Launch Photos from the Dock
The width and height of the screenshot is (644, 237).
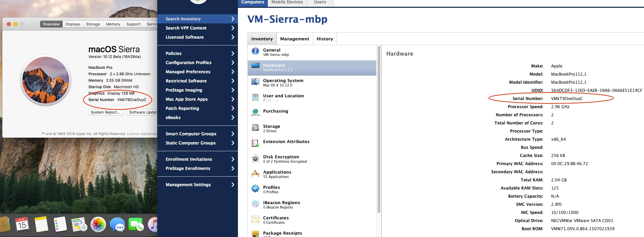[x=98, y=224]
